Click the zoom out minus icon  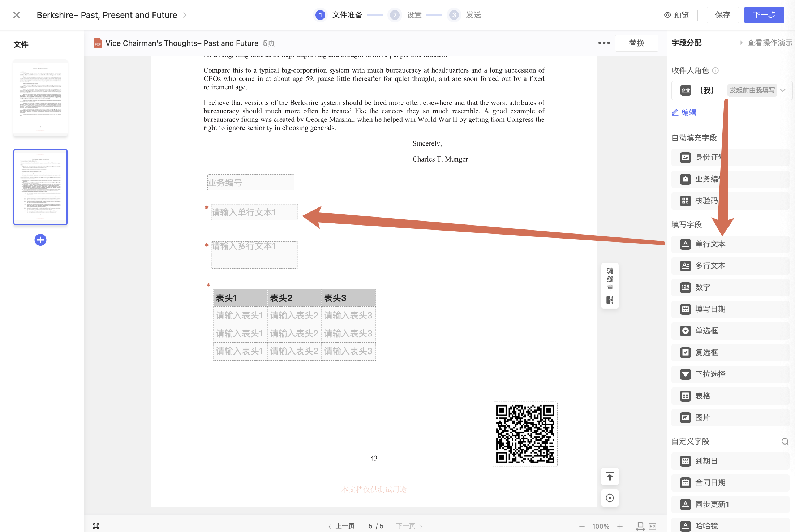[582, 526]
